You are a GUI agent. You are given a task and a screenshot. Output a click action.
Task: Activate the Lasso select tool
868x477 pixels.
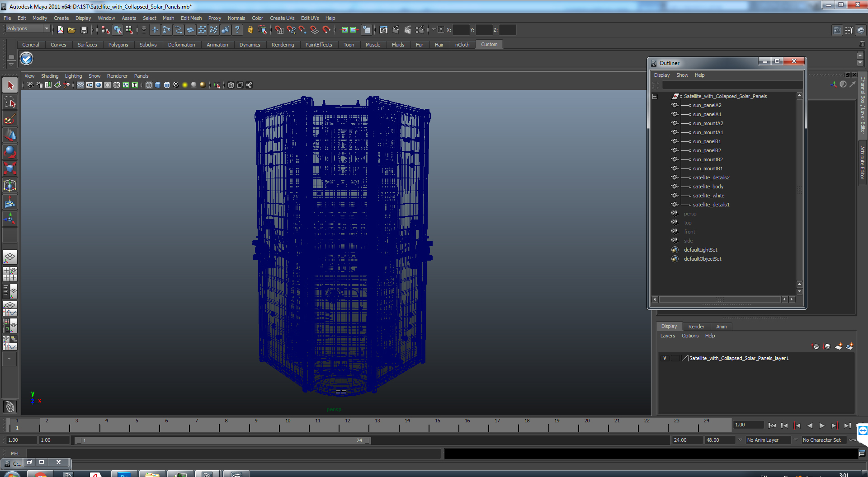tap(10, 102)
